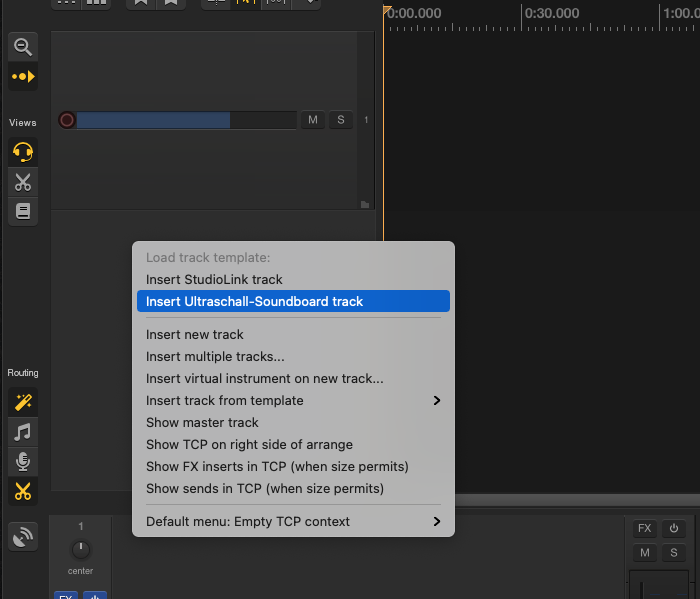This screenshot has width=700, height=599.
Task: Click the 0:30.000 mark on timeline ruler
Action: (552, 13)
